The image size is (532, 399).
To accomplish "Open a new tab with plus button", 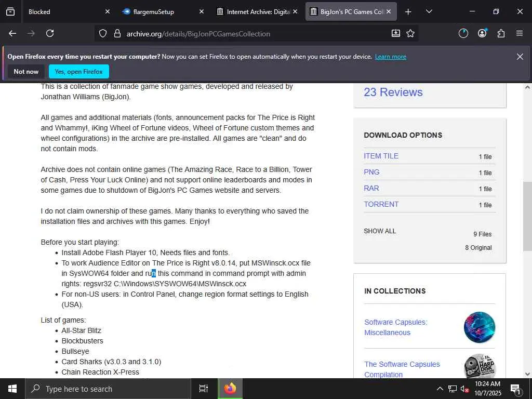I will (x=408, y=12).
